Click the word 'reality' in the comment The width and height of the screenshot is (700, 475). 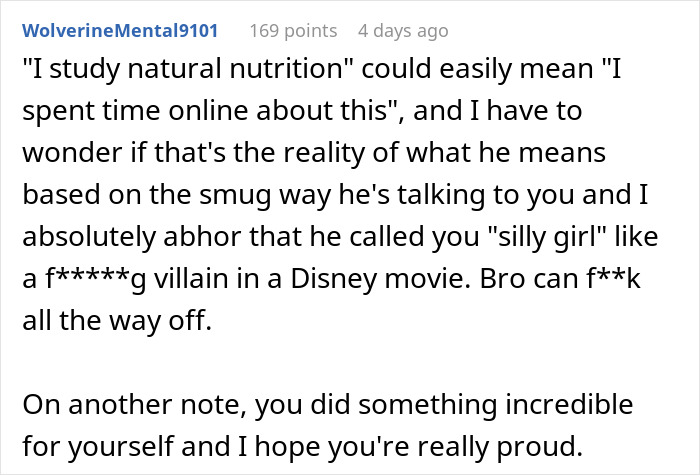click(324, 152)
